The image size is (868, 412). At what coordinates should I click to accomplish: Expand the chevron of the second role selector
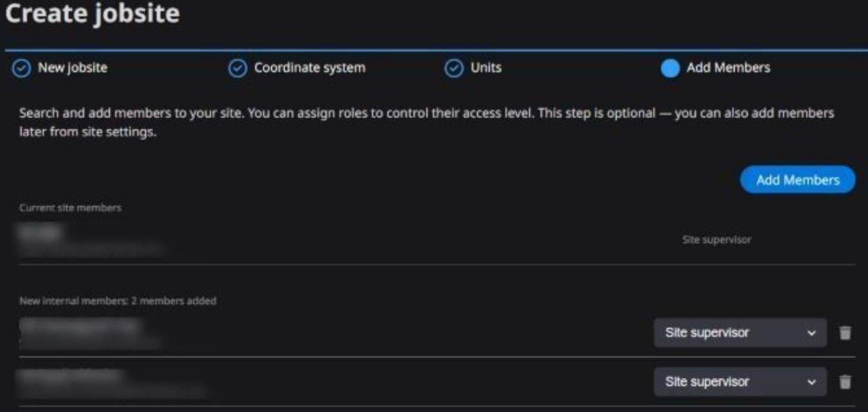tap(811, 383)
